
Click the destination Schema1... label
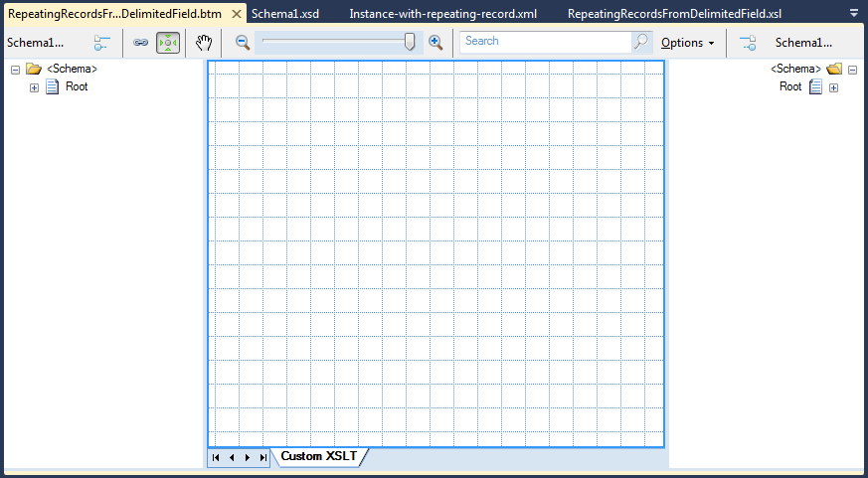(803, 43)
